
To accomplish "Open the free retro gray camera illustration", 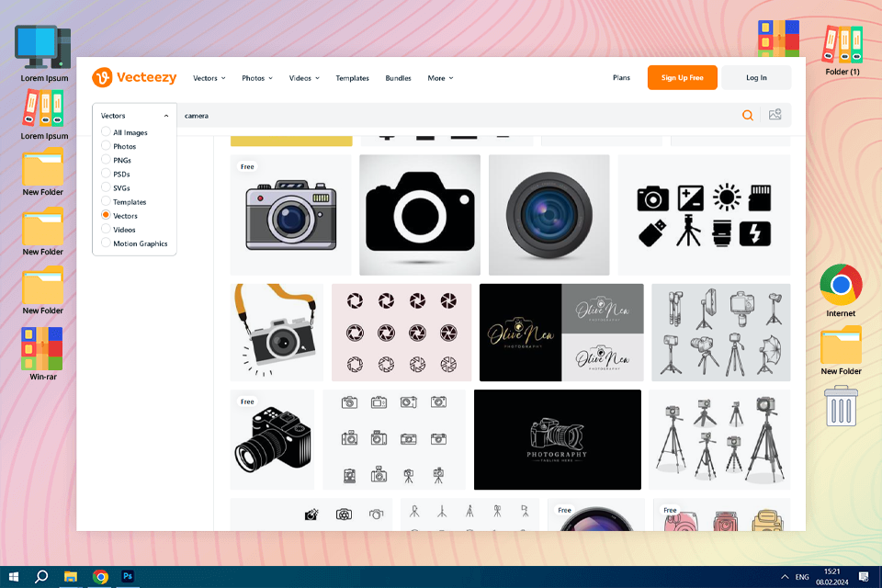I will [x=291, y=215].
